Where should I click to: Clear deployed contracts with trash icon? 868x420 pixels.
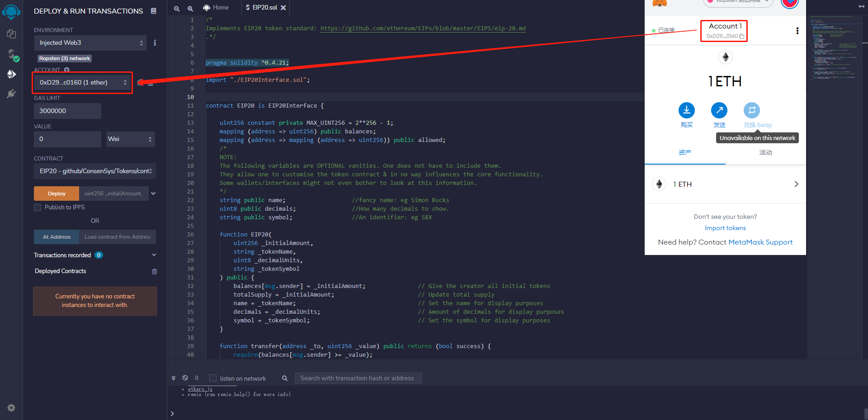(x=155, y=271)
